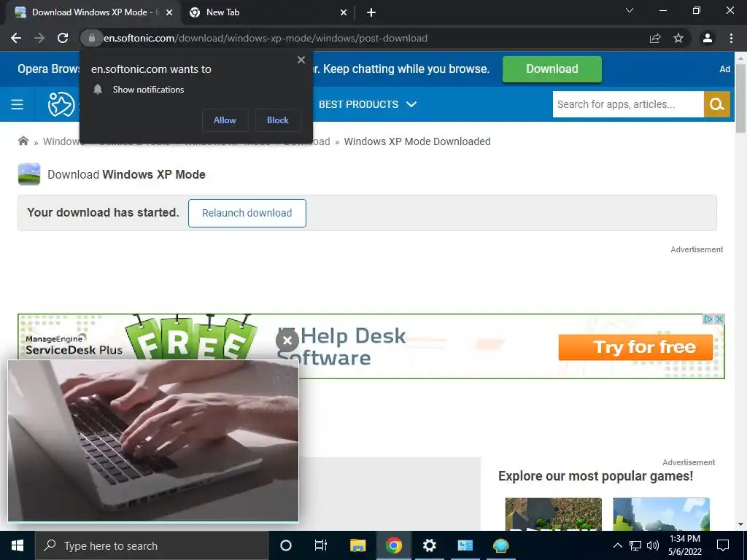Open the Windows Start menu
Image resolution: width=747 pixels, height=560 pixels.
click(18, 545)
